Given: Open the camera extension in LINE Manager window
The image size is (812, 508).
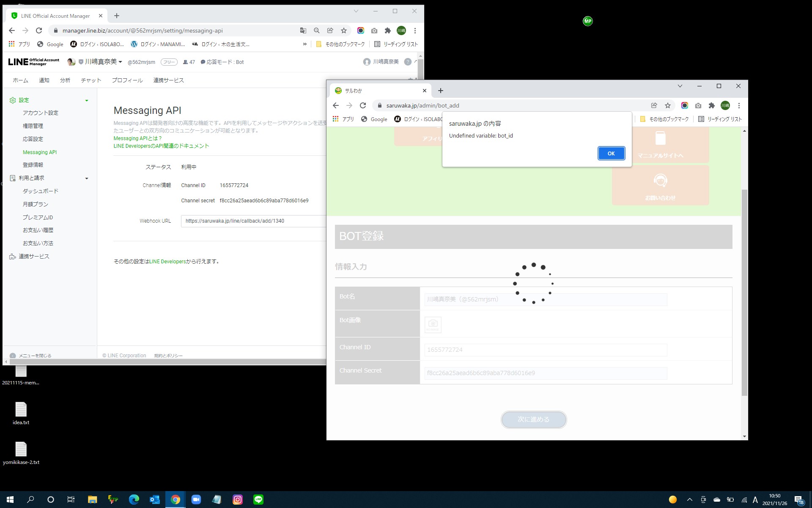Looking at the screenshot, I should point(374,30).
